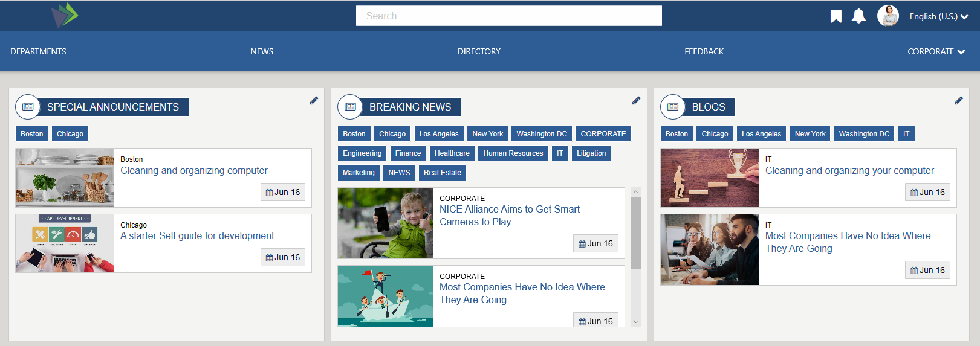The height and width of the screenshot is (346, 980).
Task: Click the Blogs panel pencil edit icon
Action: click(x=958, y=101)
